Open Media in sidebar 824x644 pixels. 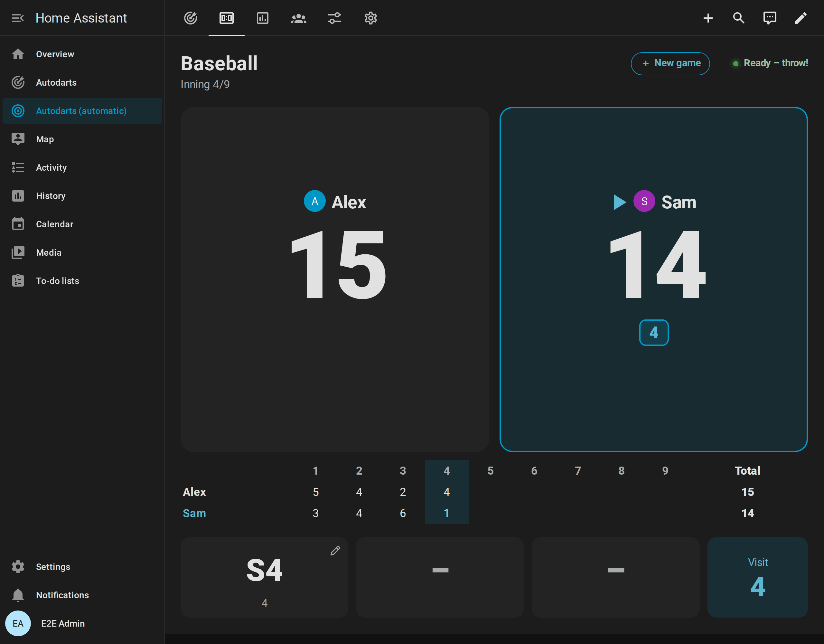tap(82, 252)
